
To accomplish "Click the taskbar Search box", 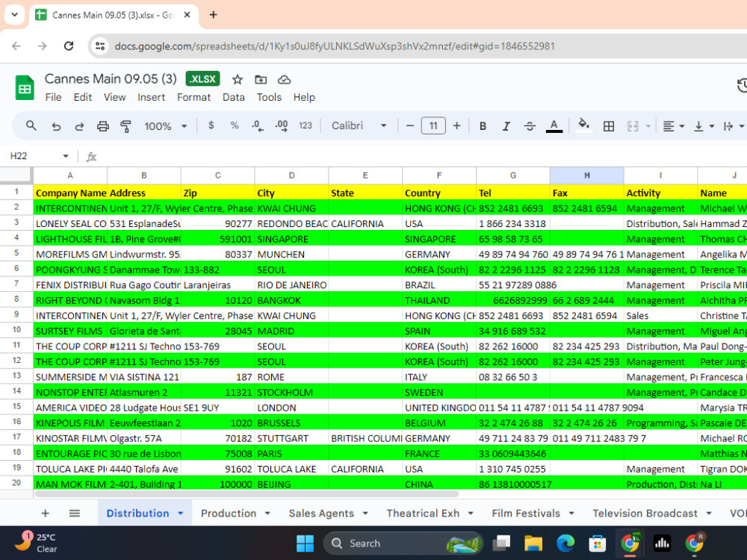I will (x=403, y=544).
